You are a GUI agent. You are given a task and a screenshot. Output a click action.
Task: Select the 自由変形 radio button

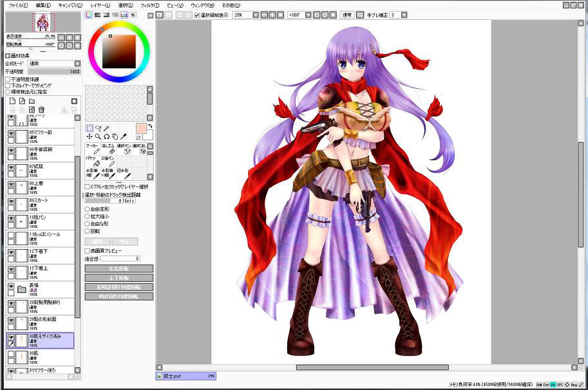pyautogui.click(x=88, y=209)
